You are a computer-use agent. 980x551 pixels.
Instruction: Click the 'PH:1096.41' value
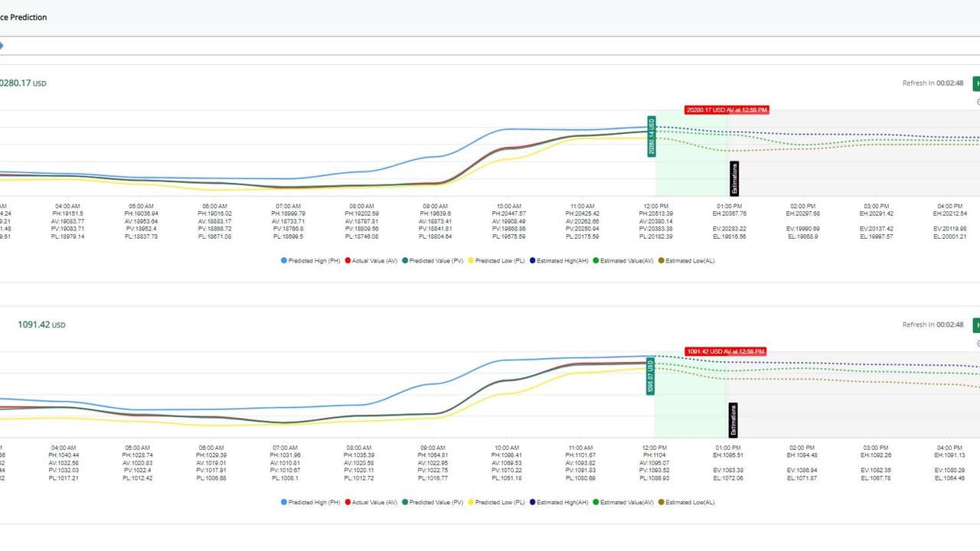tap(506, 456)
